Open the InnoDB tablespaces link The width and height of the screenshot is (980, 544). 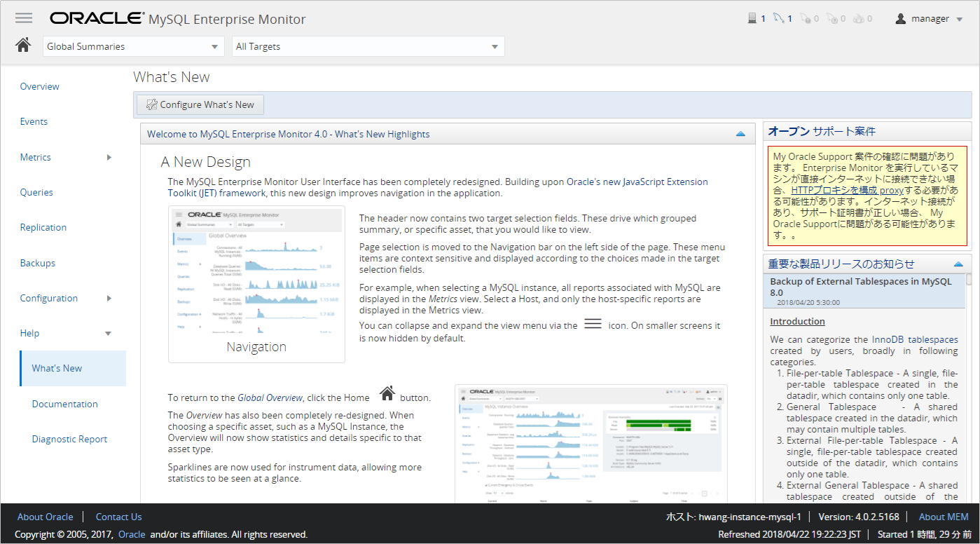[x=915, y=339]
